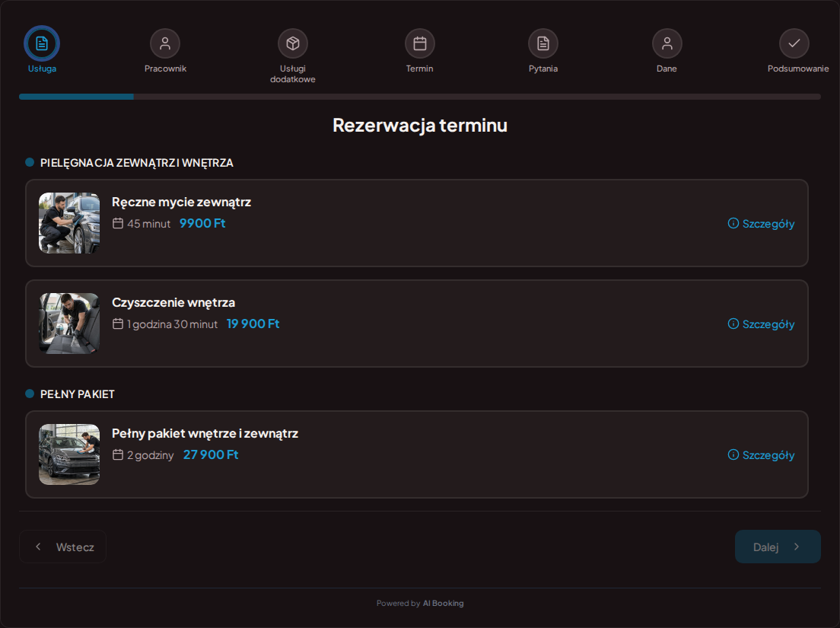The height and width of the screenshot is (628, 840).
Task: Click the 2 godziny duration text
Action: point(150,455)
